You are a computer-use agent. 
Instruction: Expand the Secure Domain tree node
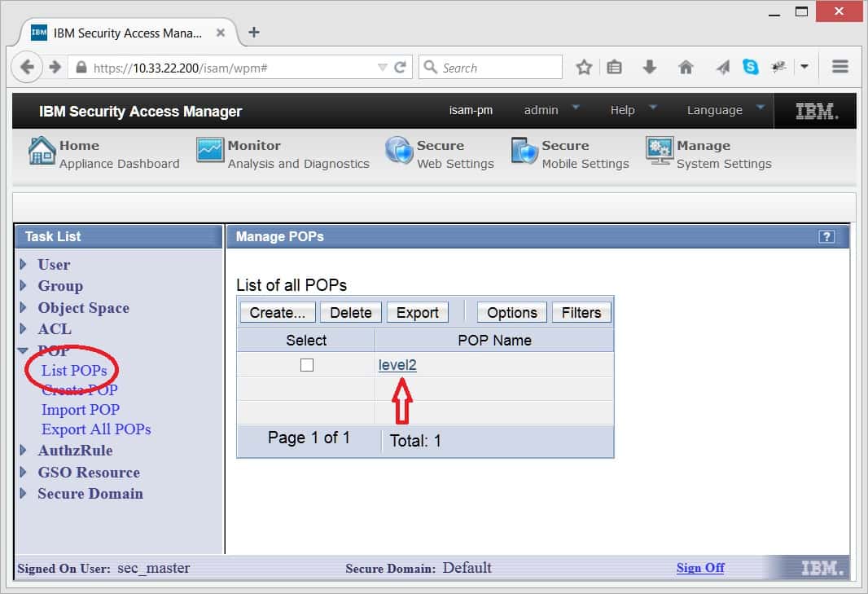(x=24, y=494)
